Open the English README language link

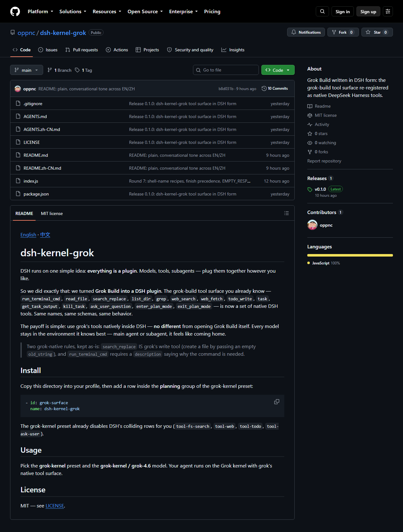click(28, 235)
